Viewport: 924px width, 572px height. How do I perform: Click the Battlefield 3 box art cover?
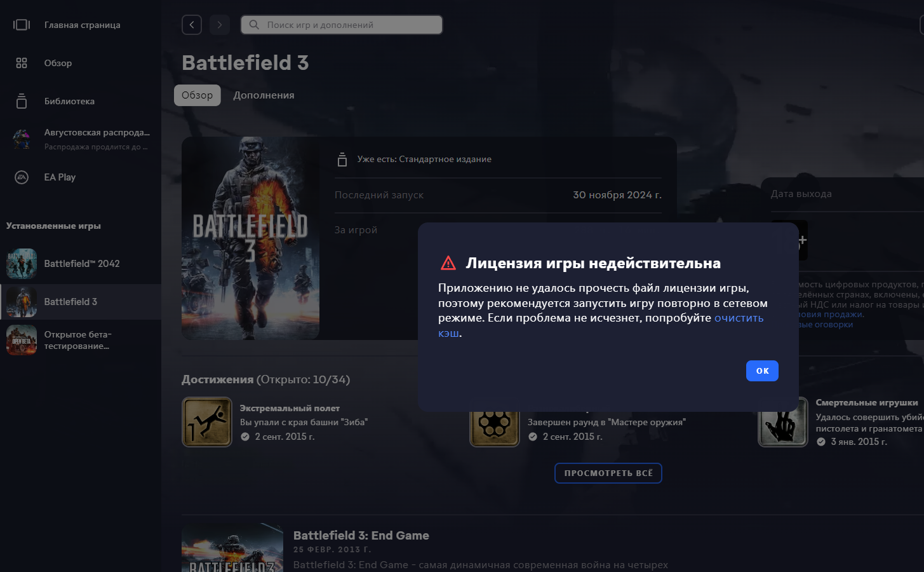250,238
